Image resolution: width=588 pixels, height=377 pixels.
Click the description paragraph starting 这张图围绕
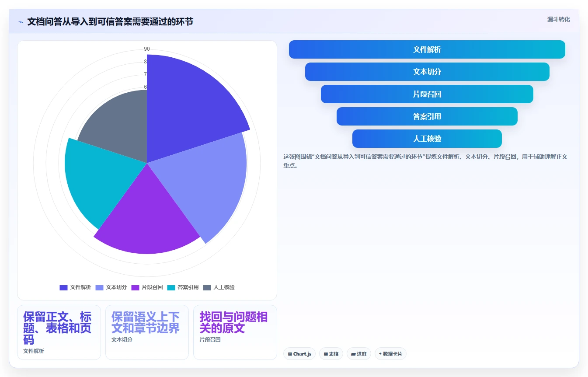click(x=425, y=161)
